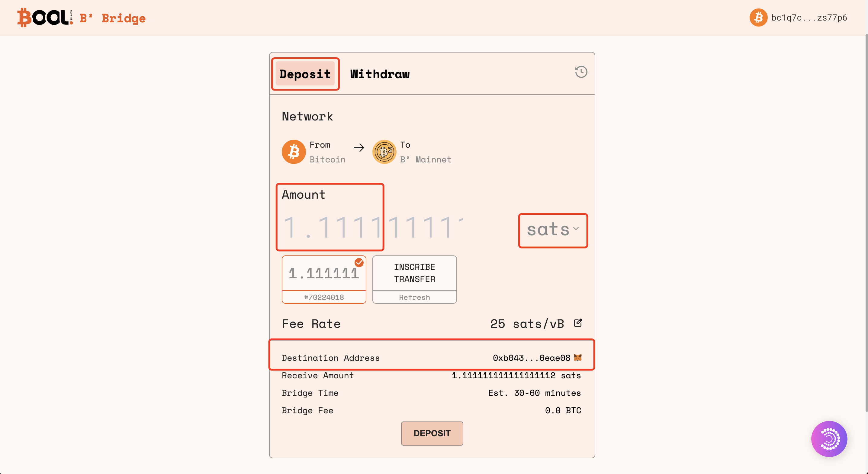The width and height of the screenshot is (868, 474).
Task: Click the Bitcoin wallet avatar icon
Action: point(758,18)
